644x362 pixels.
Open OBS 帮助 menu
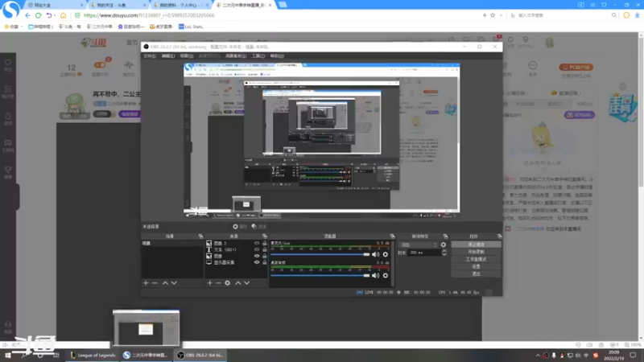coord(277,56)
